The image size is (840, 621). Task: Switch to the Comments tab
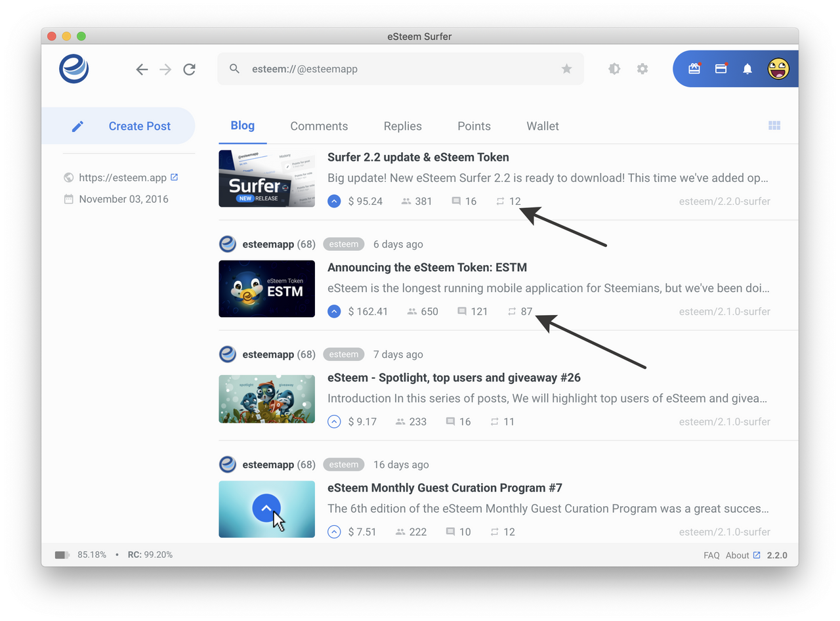[x=319, y=126]
